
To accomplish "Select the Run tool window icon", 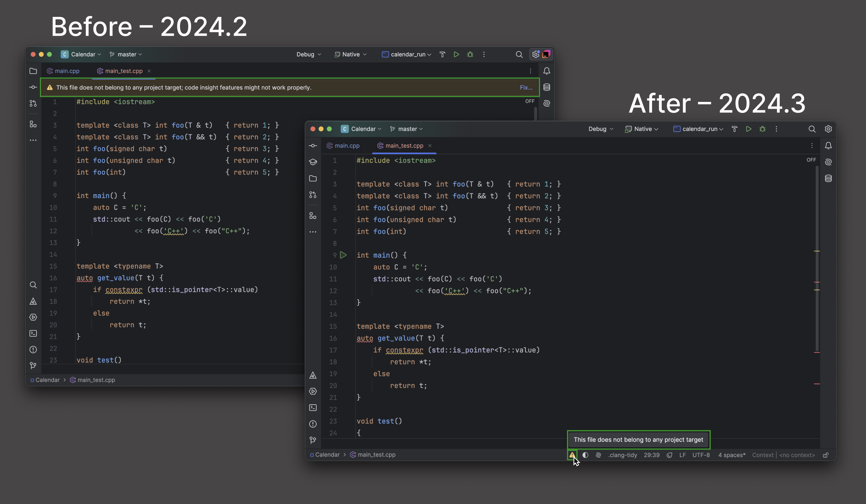I will pos(313,391).
